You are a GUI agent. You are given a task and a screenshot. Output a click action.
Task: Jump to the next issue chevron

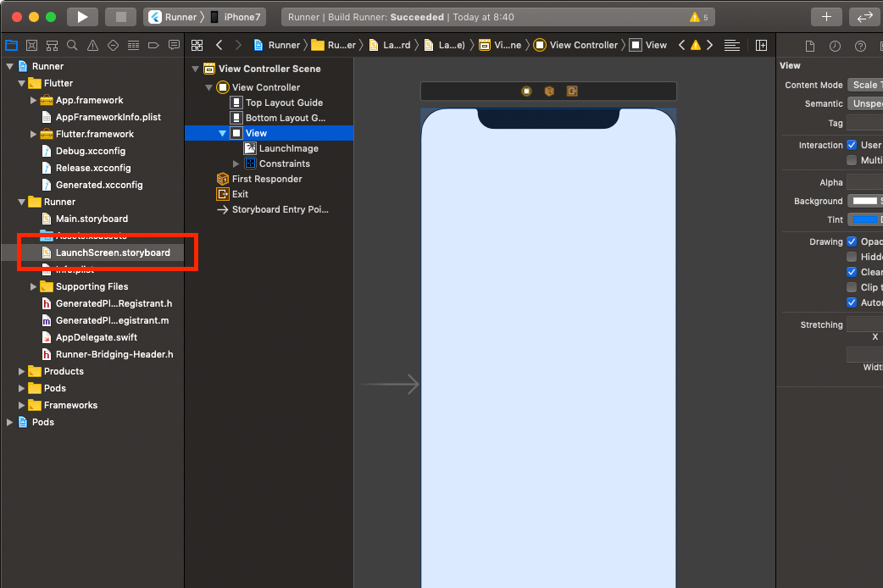709,45
